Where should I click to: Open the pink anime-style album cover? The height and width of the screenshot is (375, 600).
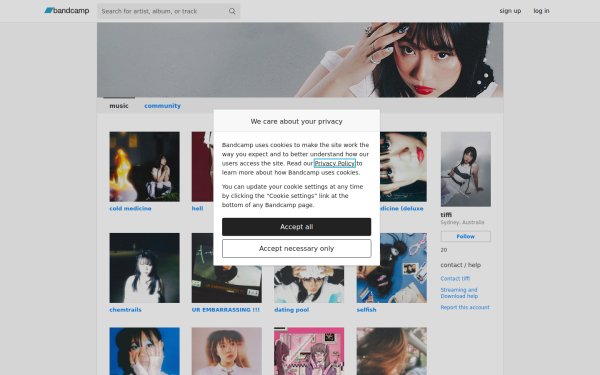[x=309, y=351]
